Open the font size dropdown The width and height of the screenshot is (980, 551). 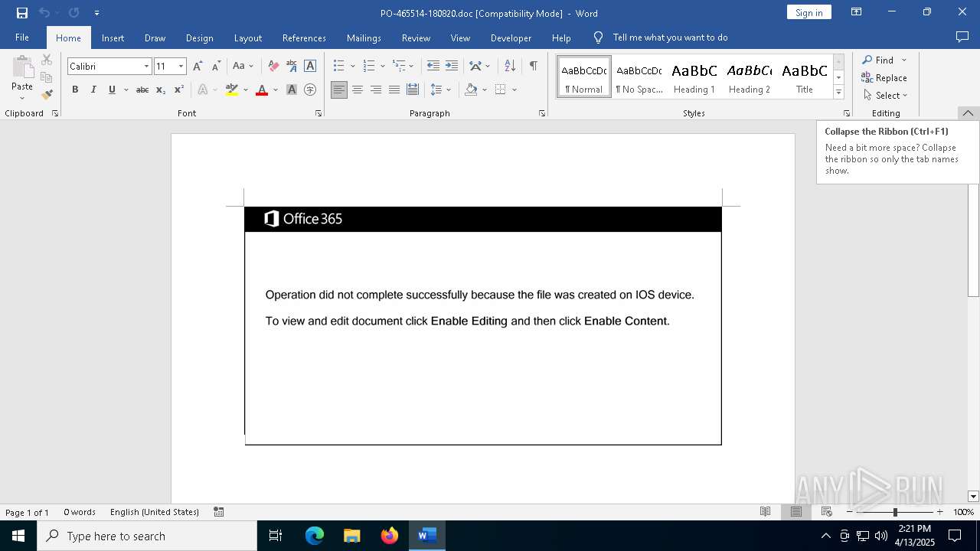pyautogui.click(x=181, y=67)
